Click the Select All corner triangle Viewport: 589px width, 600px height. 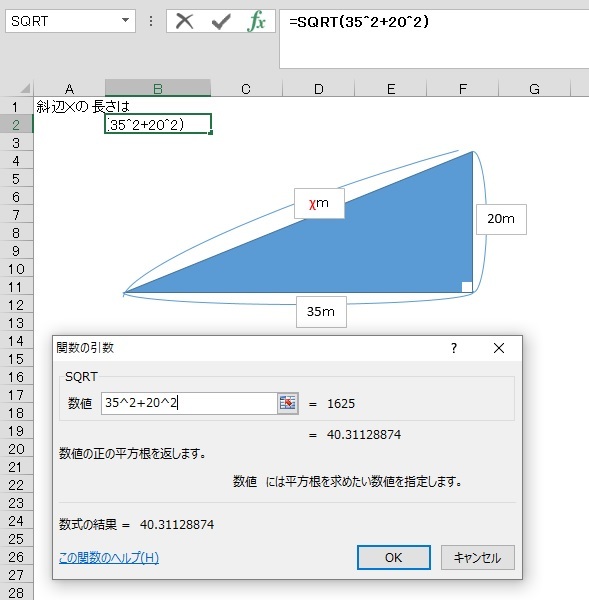click(25, 88)
